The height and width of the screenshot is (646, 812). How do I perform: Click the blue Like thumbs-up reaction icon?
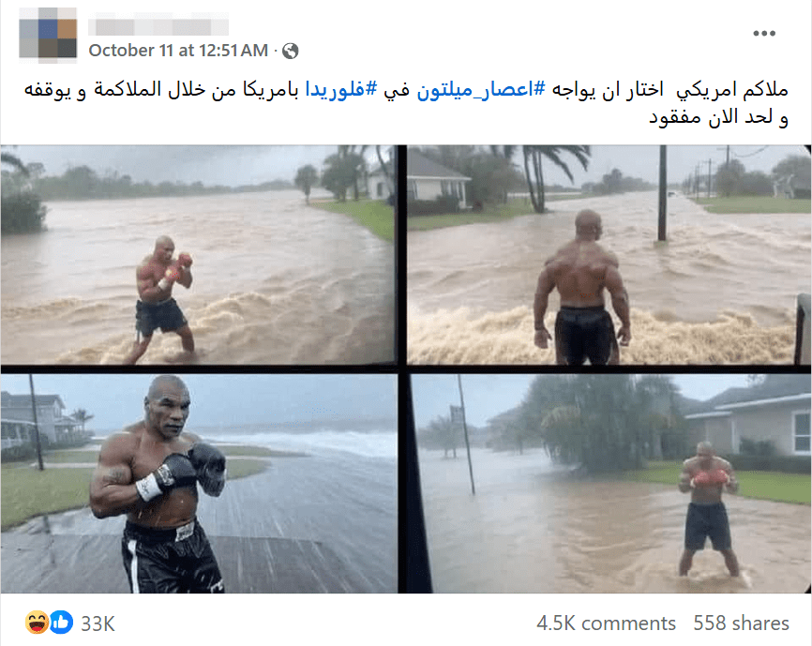61,623
